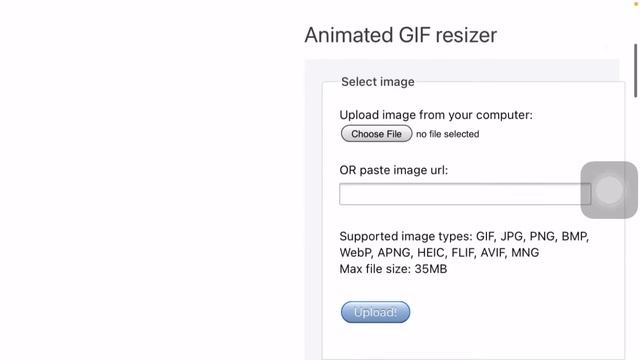Click the "35MB" size value
Image resolution: width=640 pixels, height=360 pixels.
[x=431, y=269]
